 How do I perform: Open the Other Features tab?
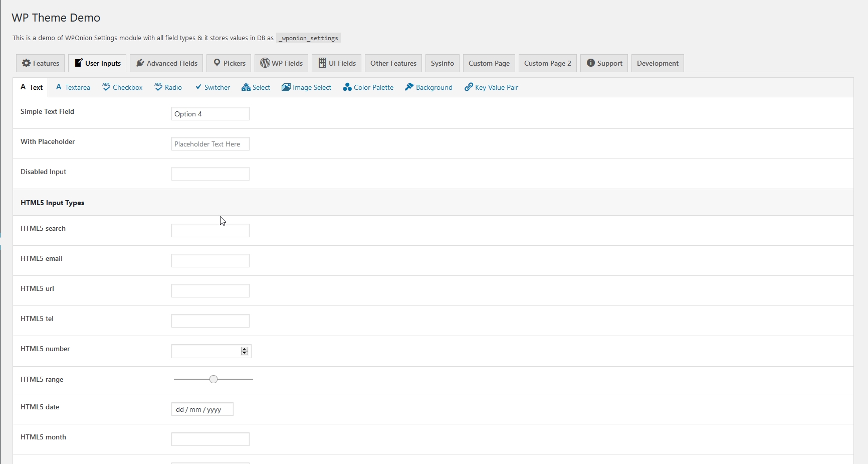pyautogui.click(x=393, y=63)
